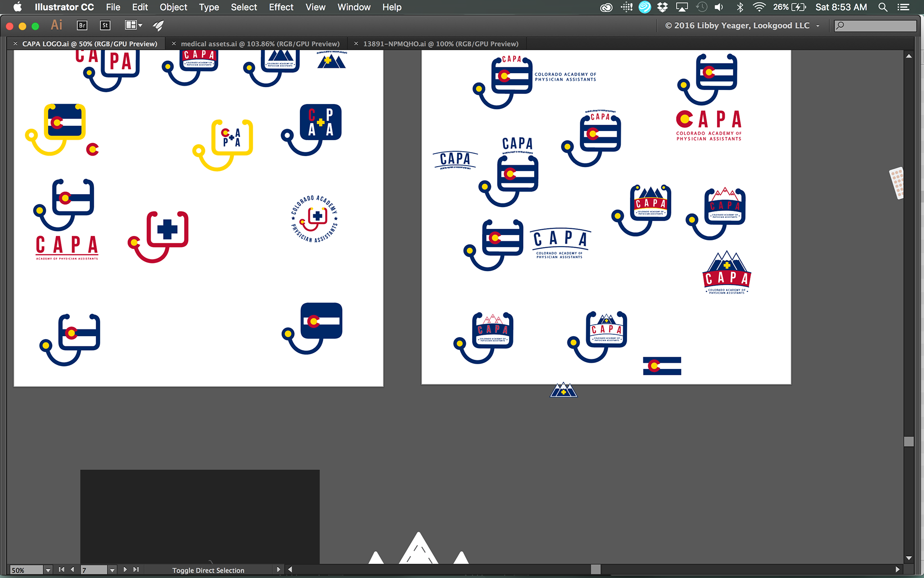
Task: Open the volume control in the menu bar
Action: (x=719, y=7)
